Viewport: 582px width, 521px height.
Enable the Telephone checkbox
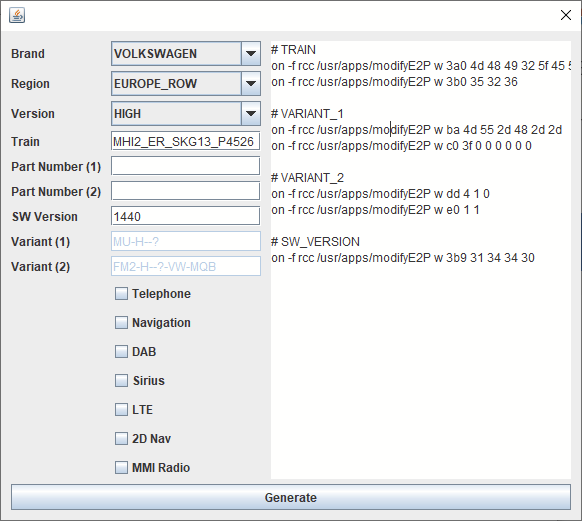121,294
